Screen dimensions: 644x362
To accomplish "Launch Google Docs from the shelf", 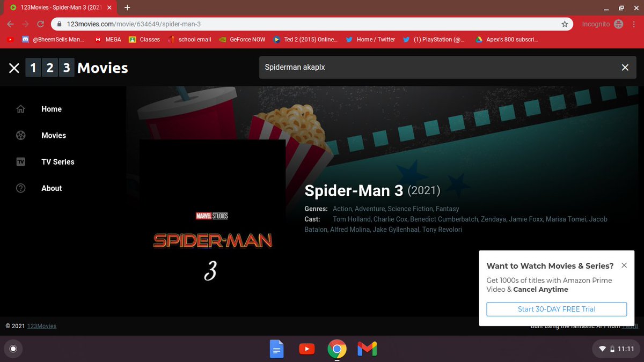I will 276,349.
